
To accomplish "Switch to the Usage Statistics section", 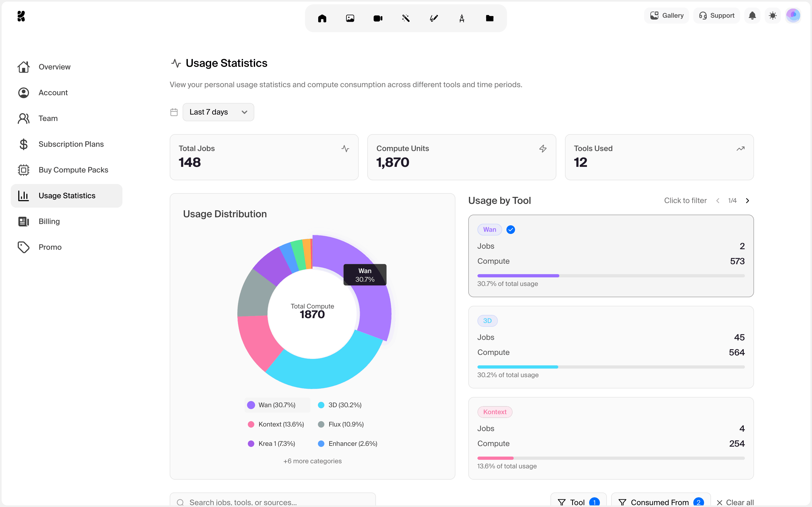I will (66, 196).
